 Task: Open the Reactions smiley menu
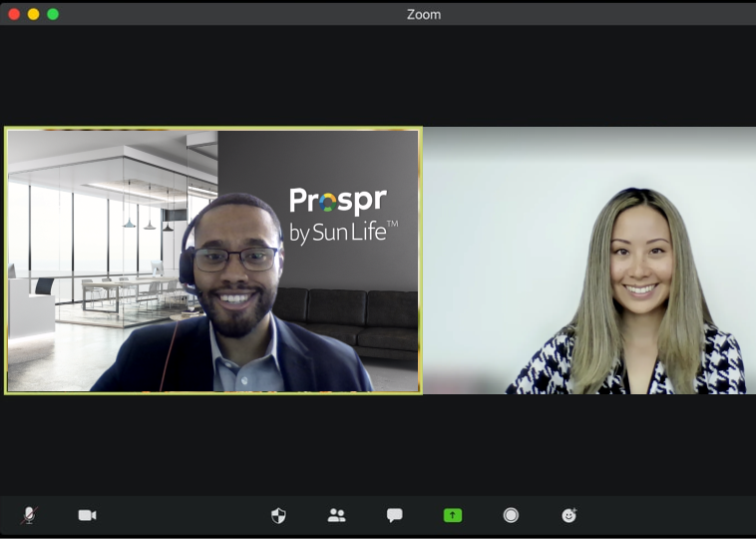[x=568, y=515]
